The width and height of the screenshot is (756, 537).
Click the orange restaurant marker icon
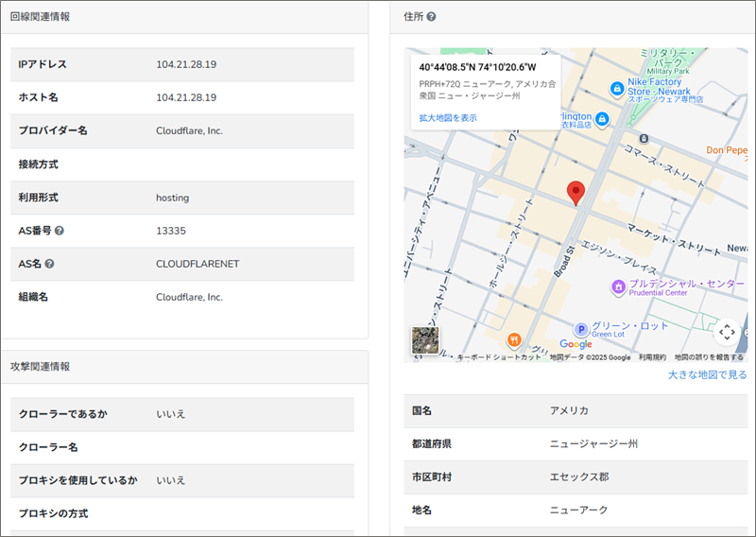pos(514,340)
